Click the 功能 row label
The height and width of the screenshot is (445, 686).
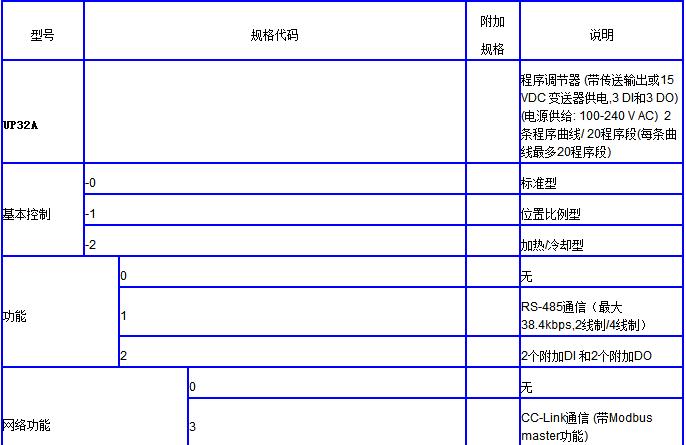[x=14, y=316]
